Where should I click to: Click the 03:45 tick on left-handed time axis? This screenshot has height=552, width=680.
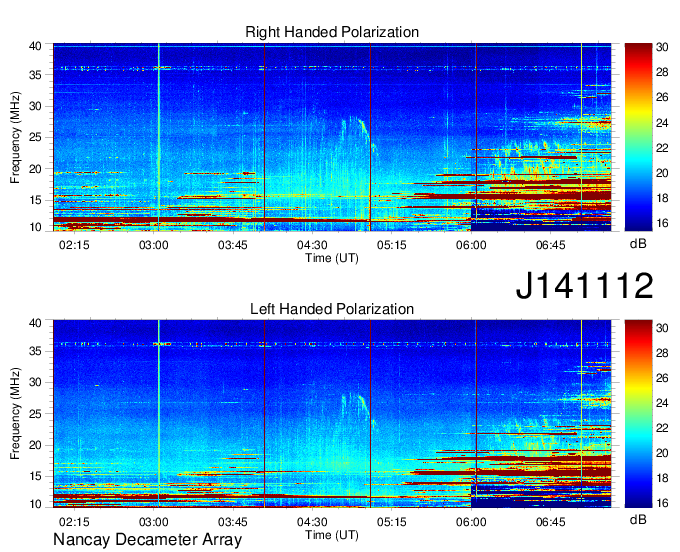233,522
